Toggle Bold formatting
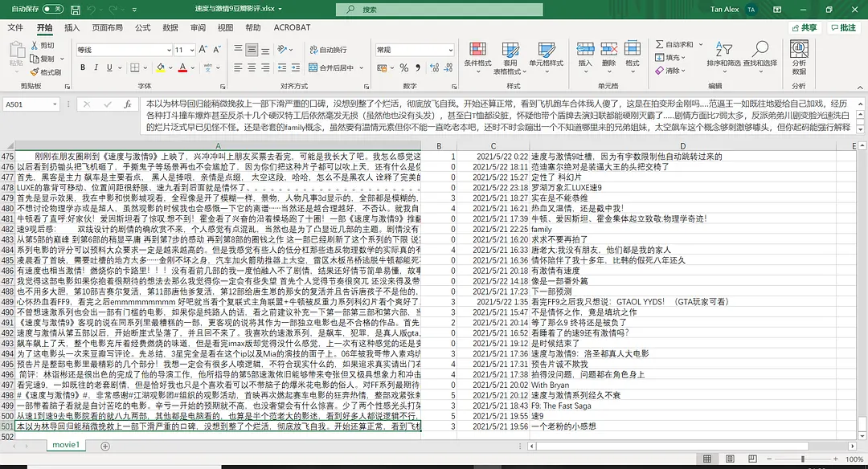This screenshot has height=469, width=868. click(83, 67)
